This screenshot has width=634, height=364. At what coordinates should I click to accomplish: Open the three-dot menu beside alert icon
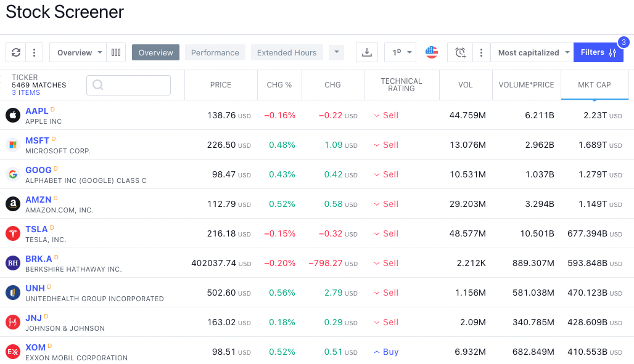coord(481,52)
